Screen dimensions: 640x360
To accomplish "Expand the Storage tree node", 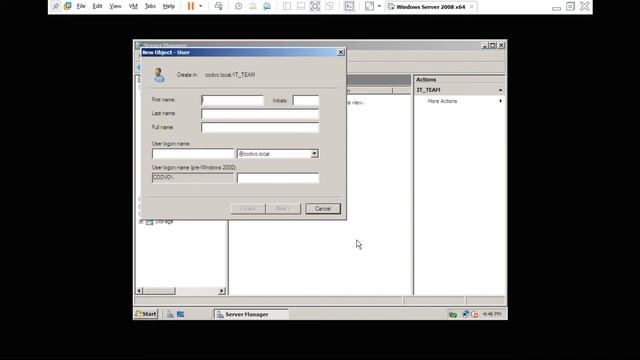I will pos(141,221).
